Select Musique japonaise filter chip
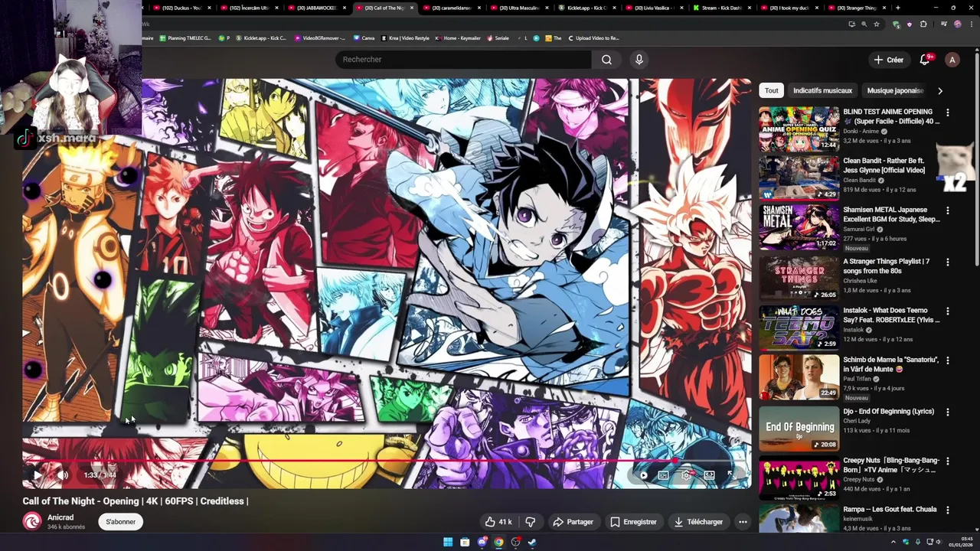Viewport: 980px width, 551px height. click(x=894, y=90)
